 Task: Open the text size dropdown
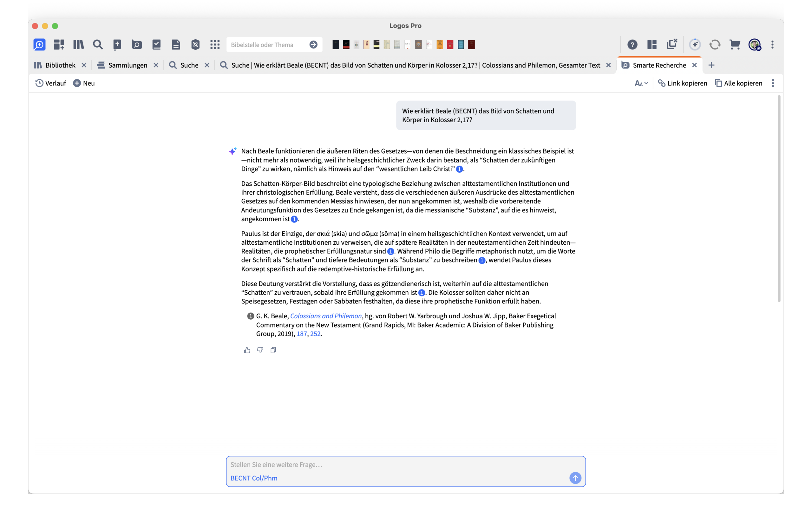coord(641,83)
